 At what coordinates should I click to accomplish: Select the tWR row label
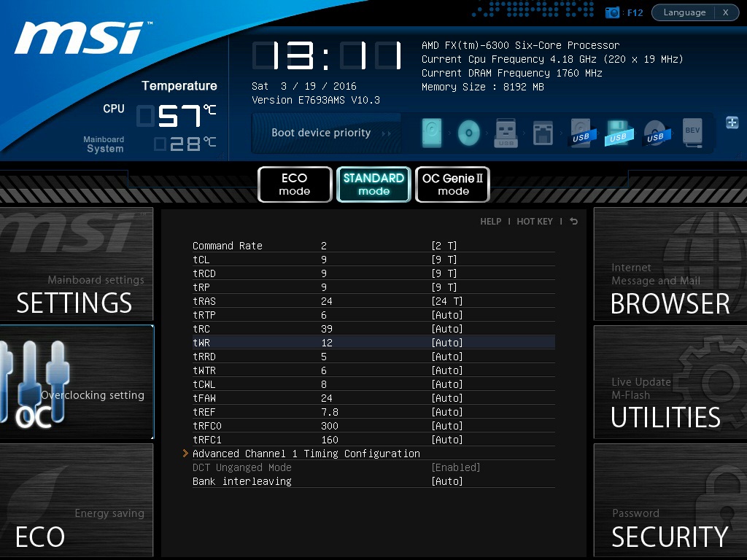201,343
